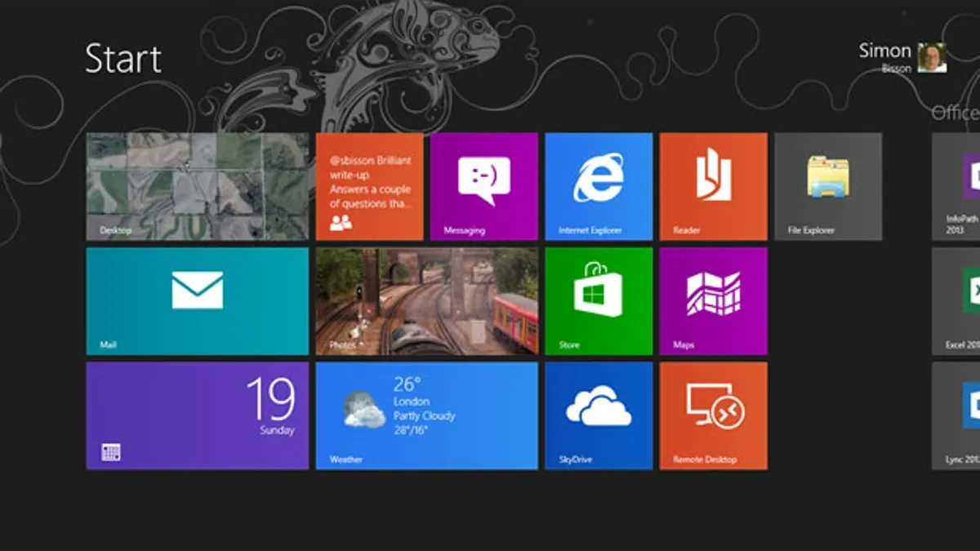Image resolution: width=980 pixels, height=551 pixels.
Task: Launch the Excel 2013 tile
Action: point(956,301)
